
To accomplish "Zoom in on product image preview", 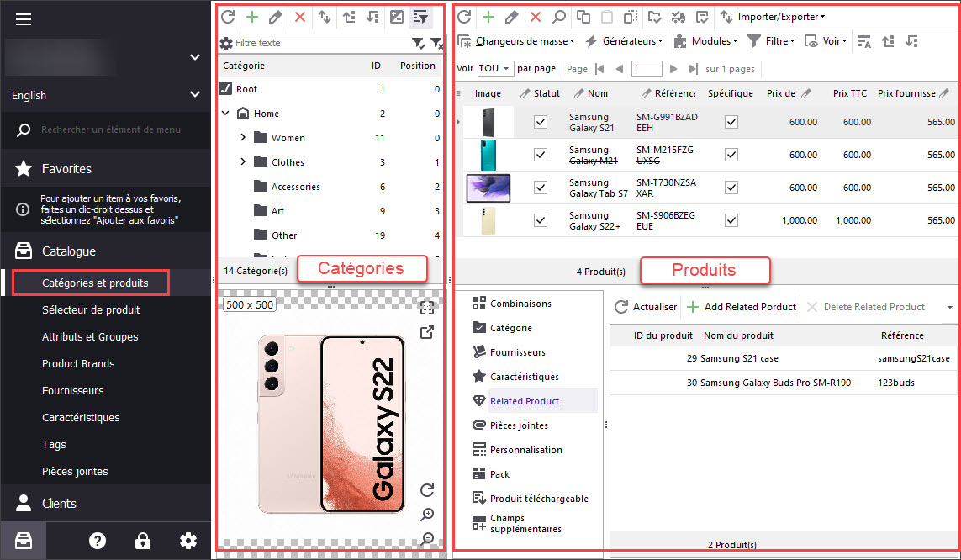I will 427,514.
